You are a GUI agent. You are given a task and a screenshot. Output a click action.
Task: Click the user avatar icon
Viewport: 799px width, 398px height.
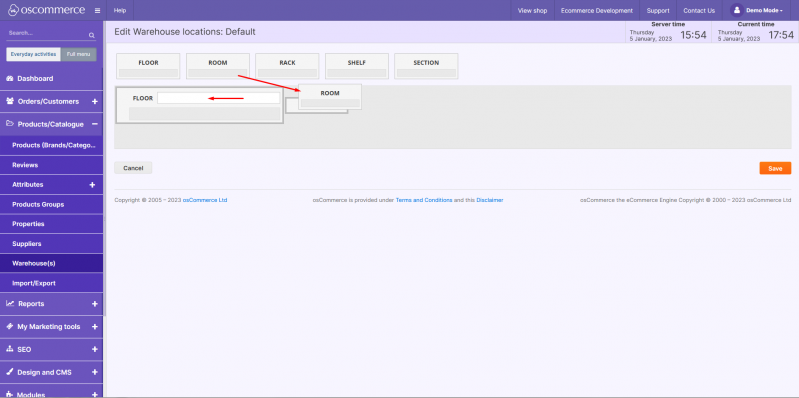click(x=736, y=10)
